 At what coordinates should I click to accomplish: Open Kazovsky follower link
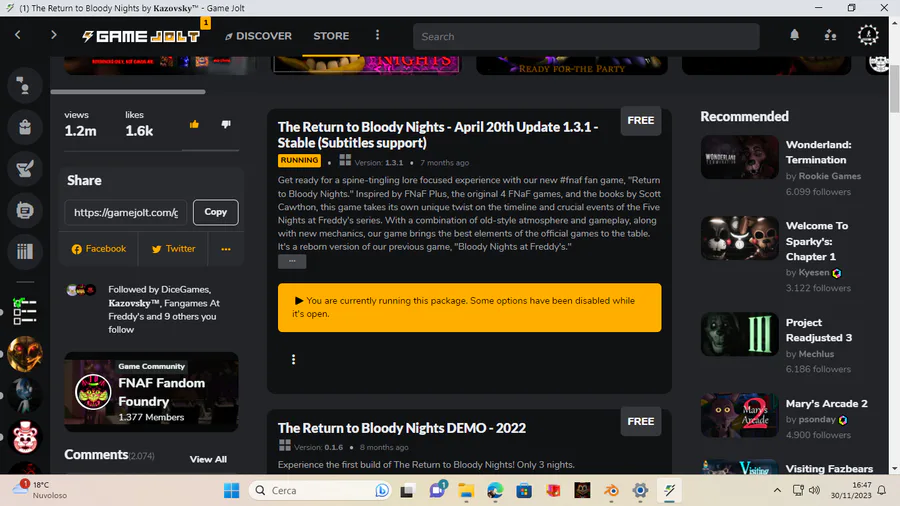[134, 303]
